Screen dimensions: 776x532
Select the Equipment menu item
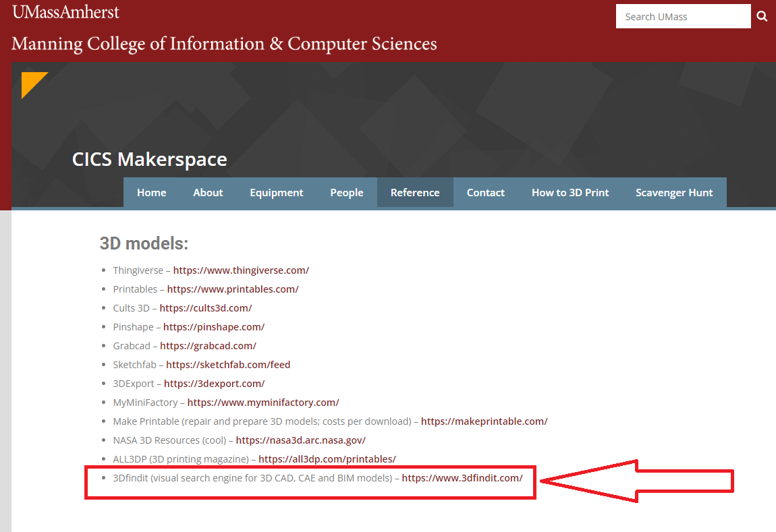(276, 192)
